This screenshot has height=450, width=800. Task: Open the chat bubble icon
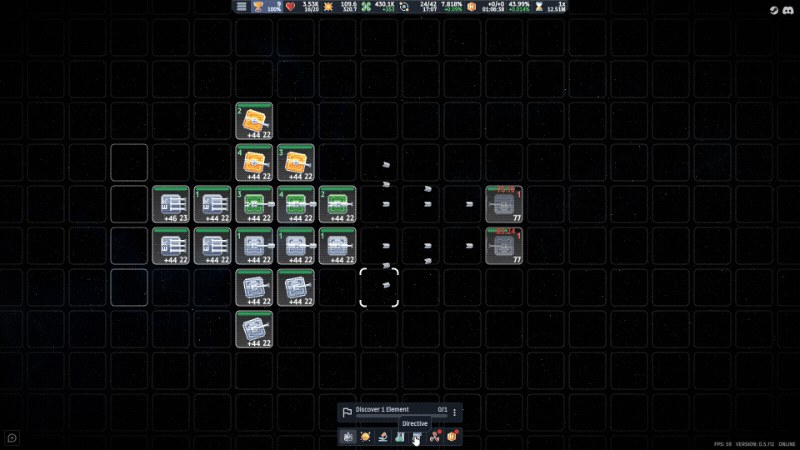(12, 438)
